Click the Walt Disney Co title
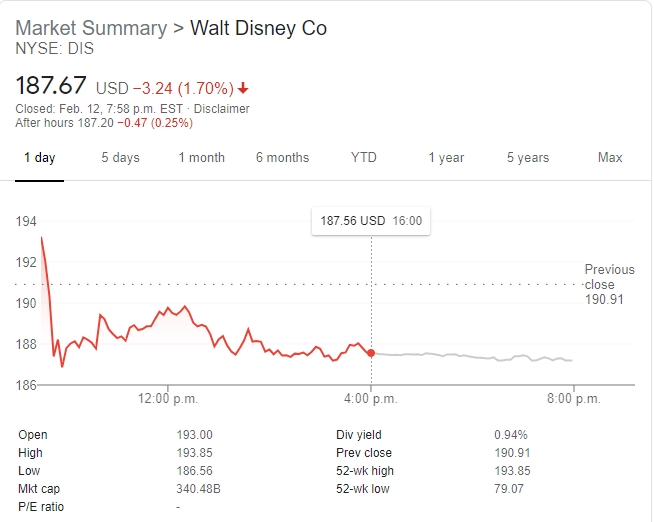654x522 pixels. pyautogui.click(x=258, y=28)
